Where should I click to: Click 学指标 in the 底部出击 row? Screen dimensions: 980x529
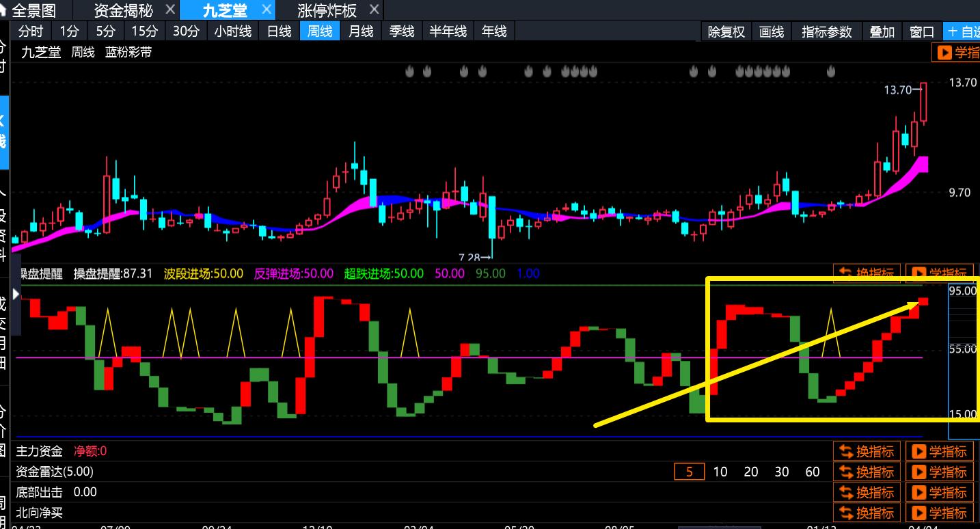coord(941,492)
